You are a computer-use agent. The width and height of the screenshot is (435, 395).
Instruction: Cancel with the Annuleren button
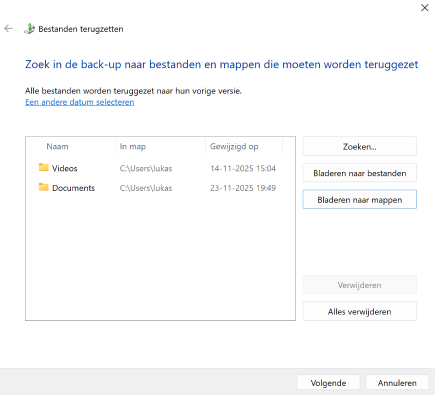pos(397,383)
